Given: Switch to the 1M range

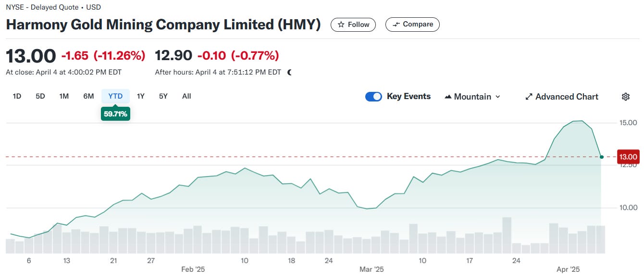Looking at the screenshot, I should [x=64, y=96].
